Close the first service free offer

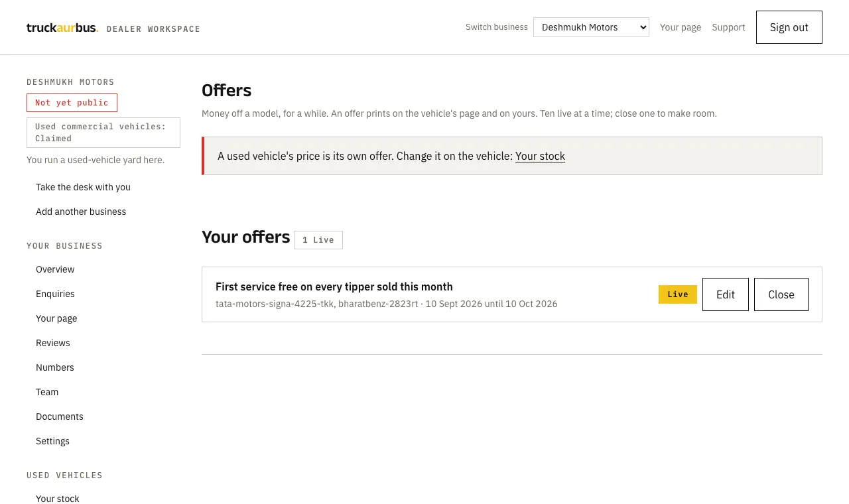pos(781,294)
